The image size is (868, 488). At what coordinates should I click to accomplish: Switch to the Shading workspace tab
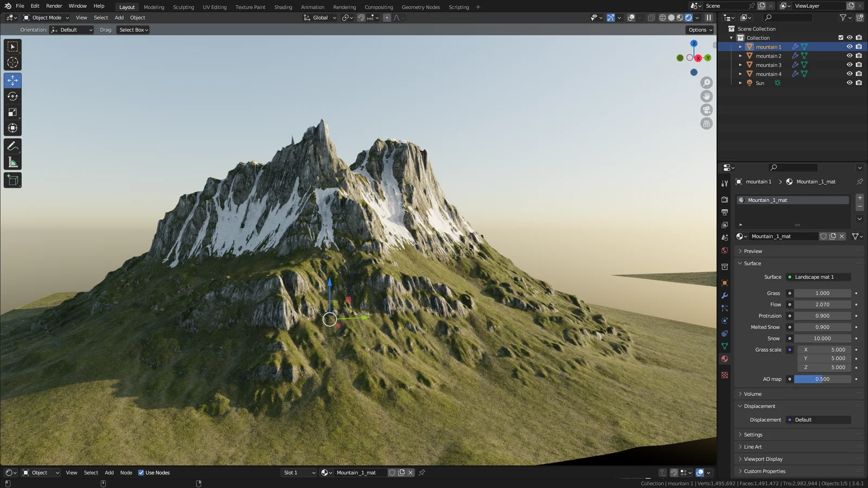coord(283,7)
